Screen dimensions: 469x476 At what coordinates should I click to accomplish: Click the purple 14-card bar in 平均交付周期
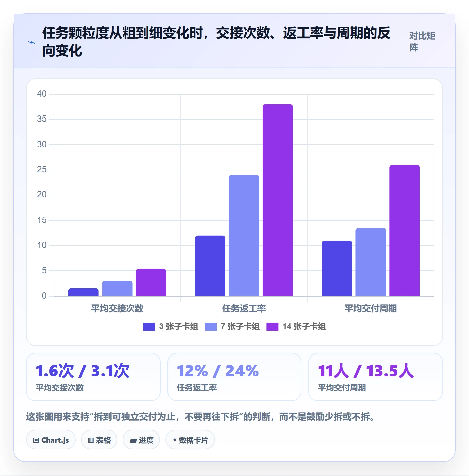(x=404, y=231)
